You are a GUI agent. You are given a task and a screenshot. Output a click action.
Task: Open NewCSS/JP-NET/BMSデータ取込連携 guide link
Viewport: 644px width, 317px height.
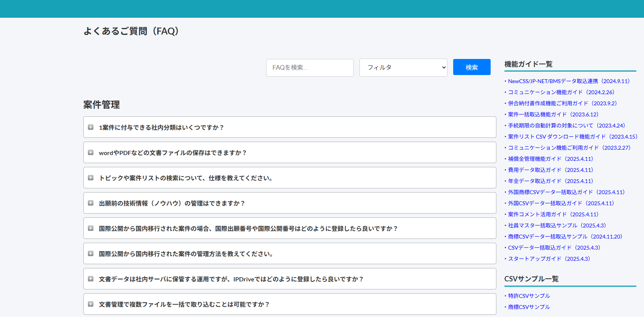click(x=569, y=81)
